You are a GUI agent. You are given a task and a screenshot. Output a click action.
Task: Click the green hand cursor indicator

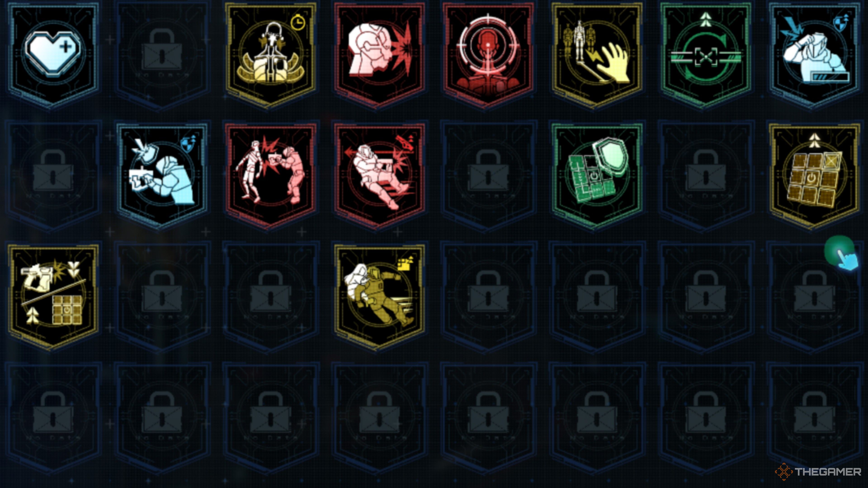pyautogui.click(x=841, y=253)
